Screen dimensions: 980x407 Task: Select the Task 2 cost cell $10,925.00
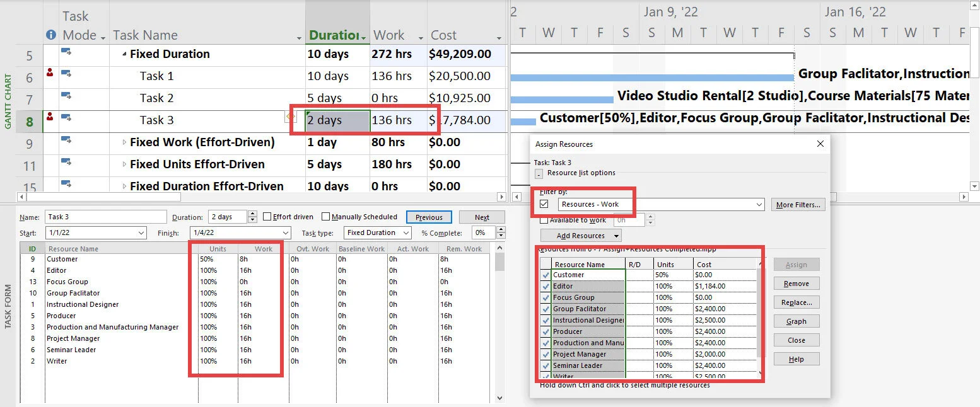467,98
